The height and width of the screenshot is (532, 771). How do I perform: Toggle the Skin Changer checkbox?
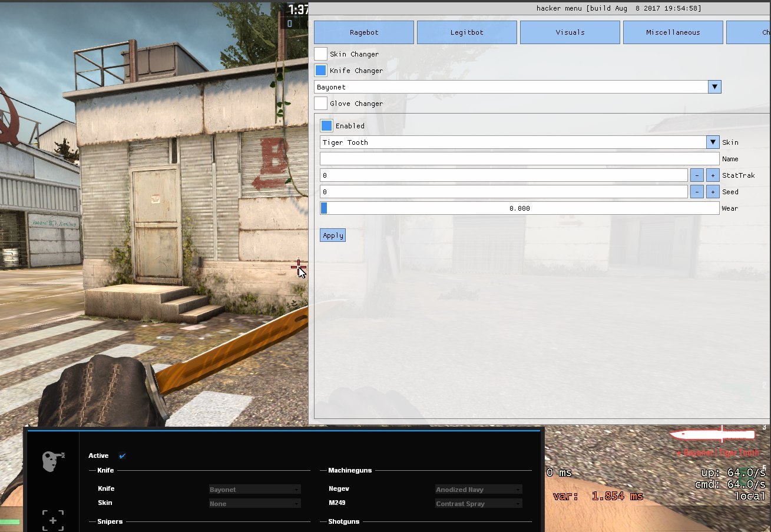click(x=320, y=54)
